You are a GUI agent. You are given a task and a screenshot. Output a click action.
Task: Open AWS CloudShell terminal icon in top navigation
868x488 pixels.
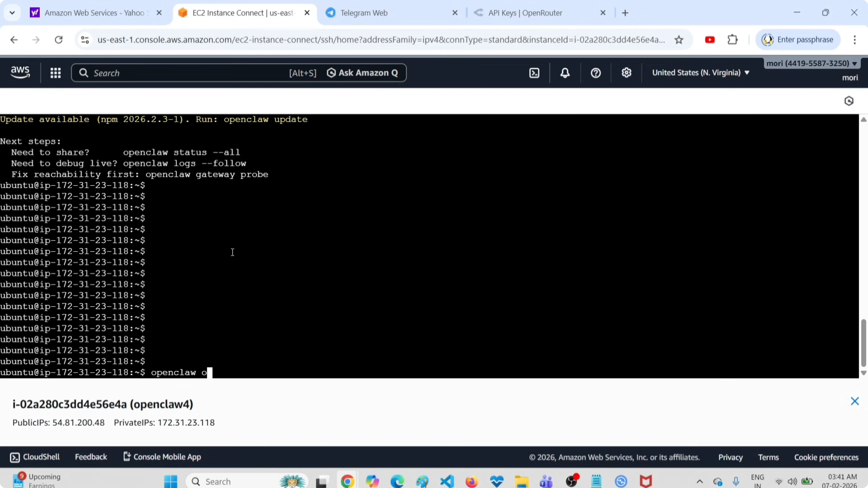(534, 73)
